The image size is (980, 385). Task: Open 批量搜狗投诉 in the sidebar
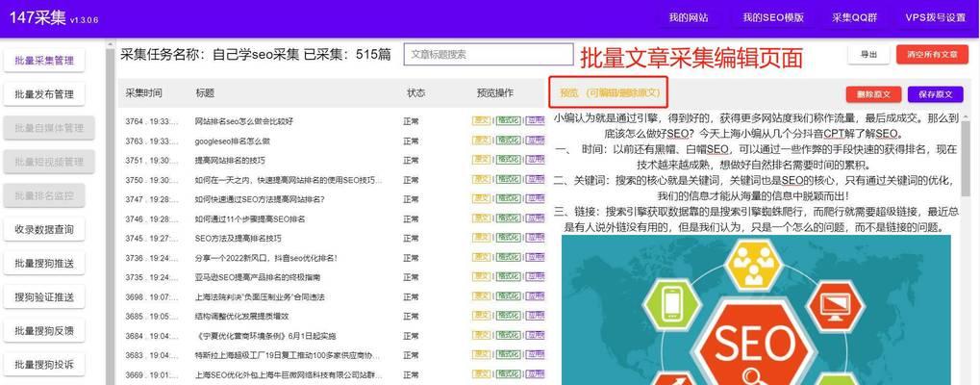point(44,365)
